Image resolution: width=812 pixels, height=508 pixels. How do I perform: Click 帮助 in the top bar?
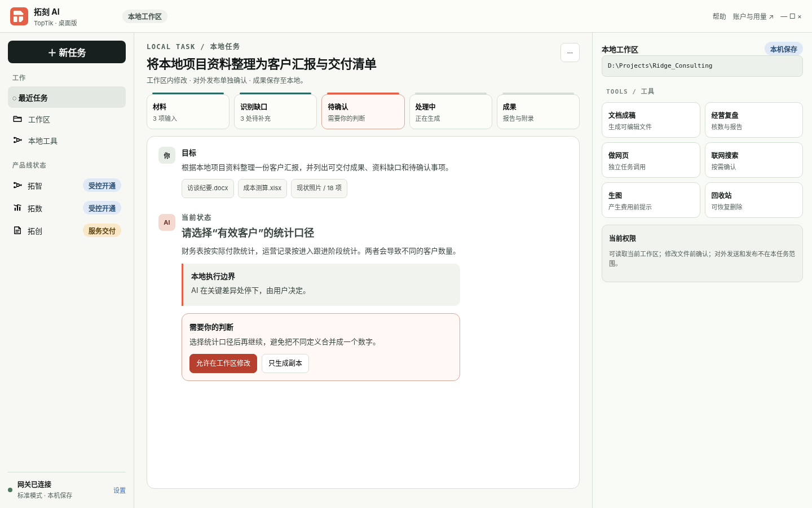click(719, 16)
